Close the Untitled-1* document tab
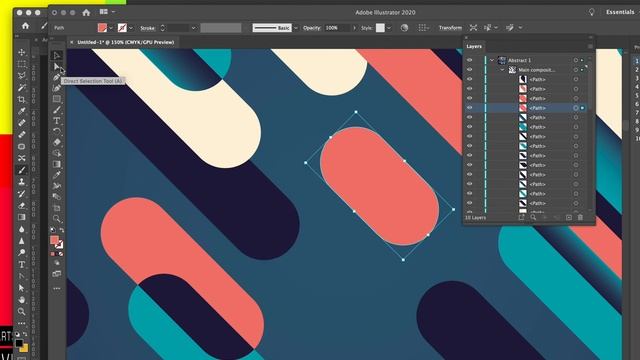 (71, 42)
